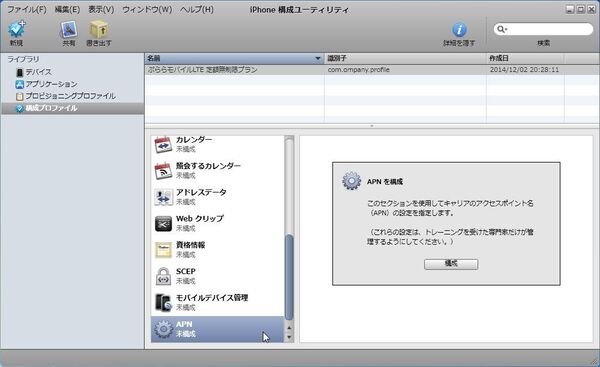Select the プロビジョニングプロファイル icon in sidebar
This screenshot has height=367, width=600.
(20, 96)
